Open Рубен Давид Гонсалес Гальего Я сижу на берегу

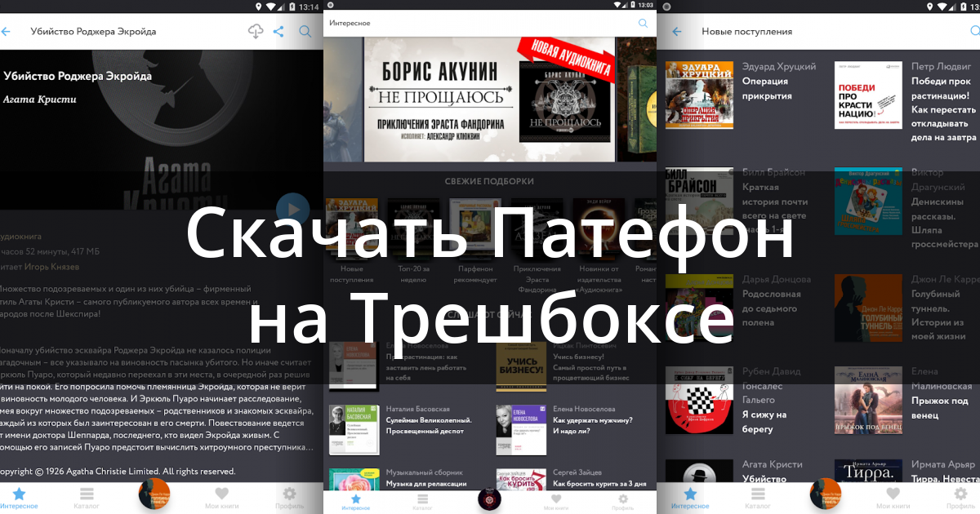741,400
